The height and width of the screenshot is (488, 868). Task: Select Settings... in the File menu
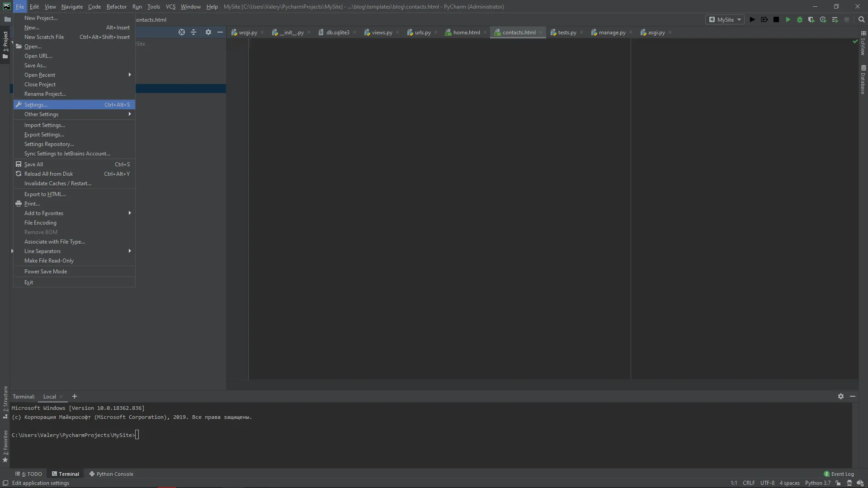point(36,105)
